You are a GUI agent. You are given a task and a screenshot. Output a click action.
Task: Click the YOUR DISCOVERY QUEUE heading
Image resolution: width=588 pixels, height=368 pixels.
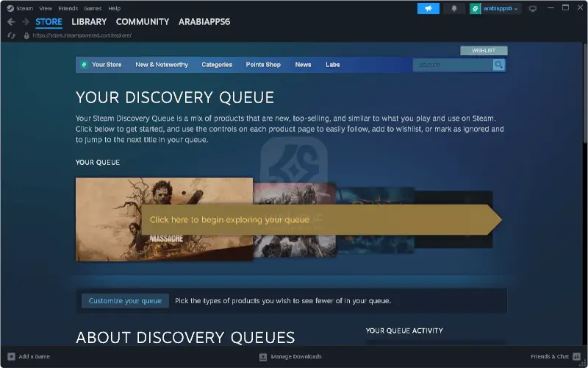(x=175, y=98)
